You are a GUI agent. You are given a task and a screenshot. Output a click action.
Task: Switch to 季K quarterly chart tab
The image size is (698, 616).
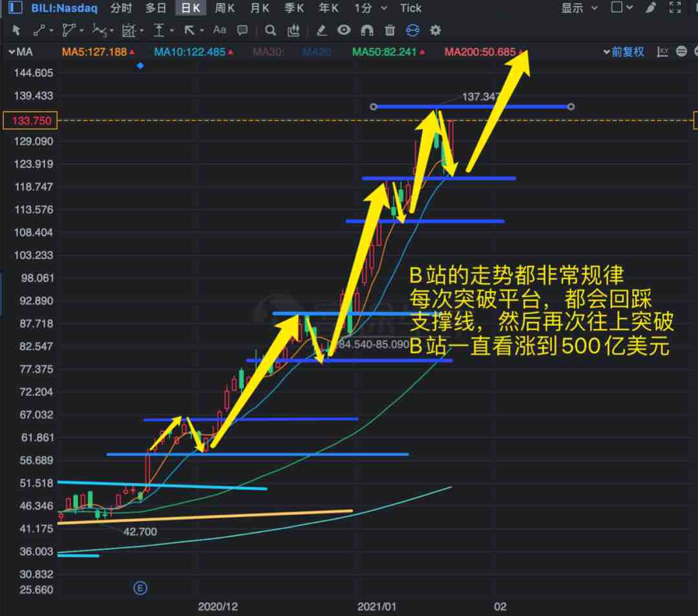[294, 8]
